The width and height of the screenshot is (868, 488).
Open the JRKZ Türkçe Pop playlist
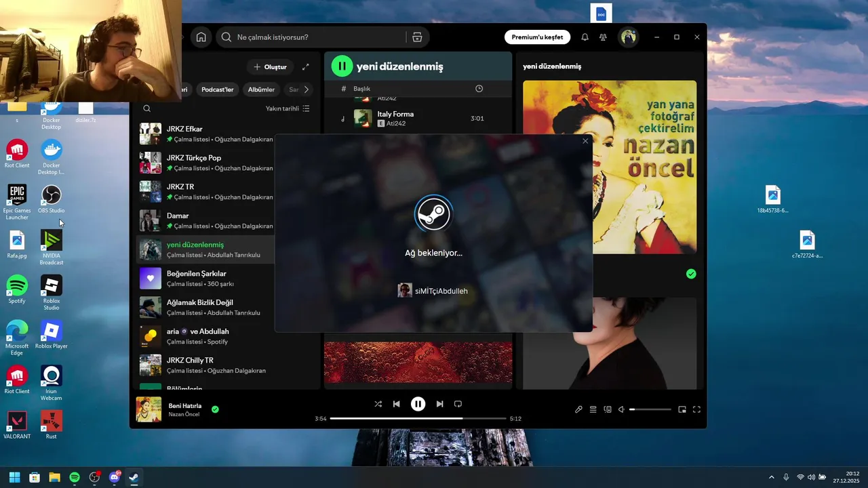click(x=205, y=163)
